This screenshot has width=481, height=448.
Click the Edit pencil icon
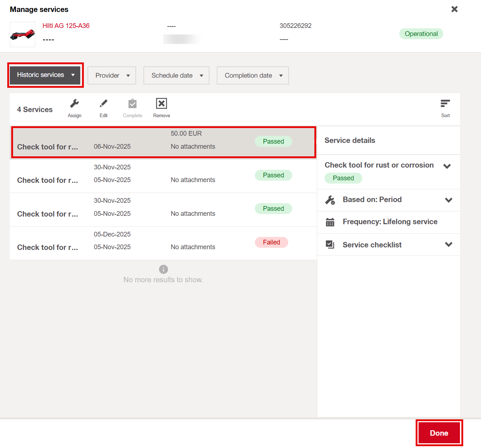103,104
